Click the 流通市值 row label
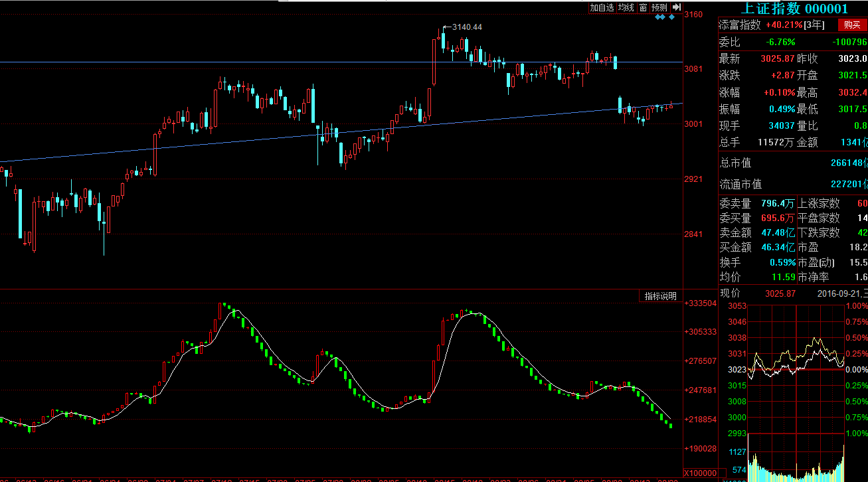Viewport: 868px width, 482px height. click(x=740, y=184)
